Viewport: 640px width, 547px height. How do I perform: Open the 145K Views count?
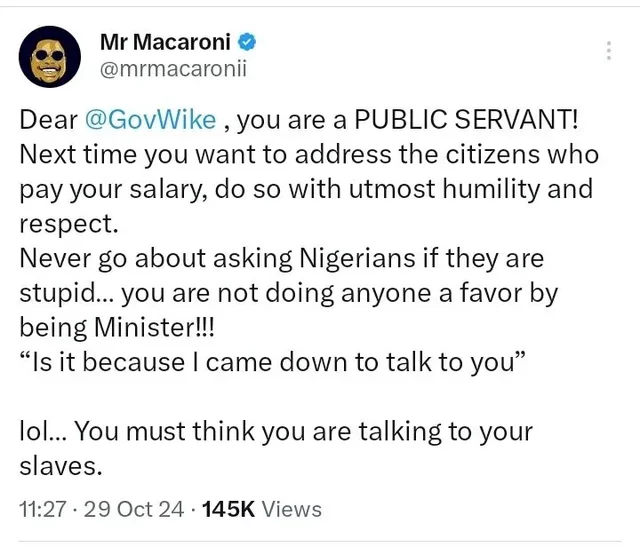(x=261, y=509)
